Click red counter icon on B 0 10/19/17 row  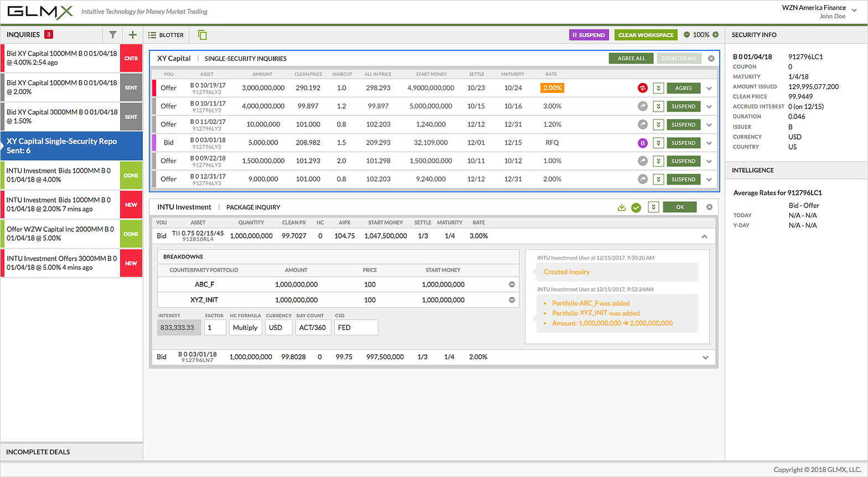tap(643, 88)
